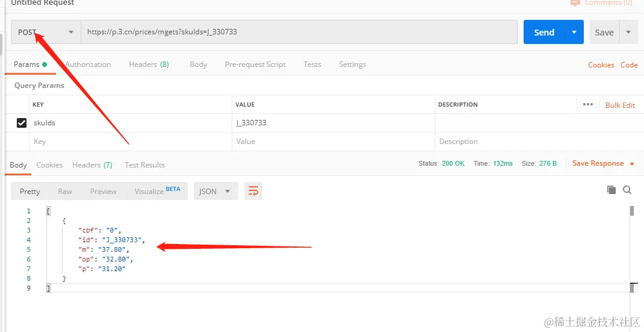Open the Pre-request Script tab

tap(255, 64)
